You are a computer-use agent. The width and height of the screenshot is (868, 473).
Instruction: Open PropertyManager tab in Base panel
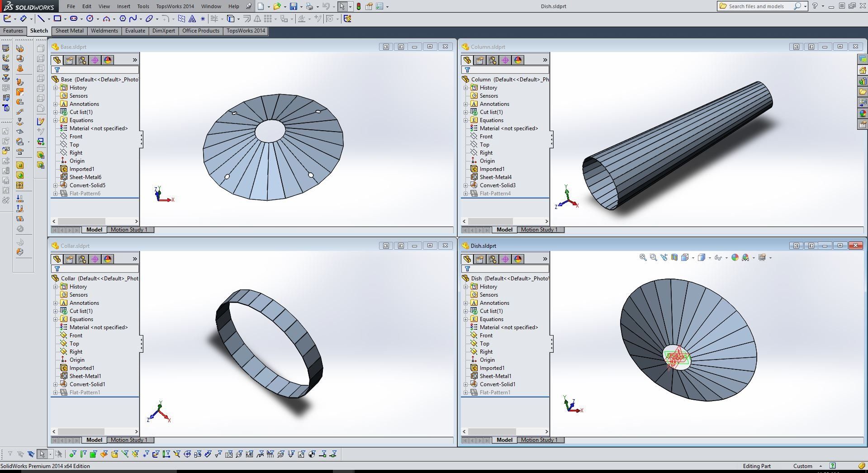click(69, 60)
